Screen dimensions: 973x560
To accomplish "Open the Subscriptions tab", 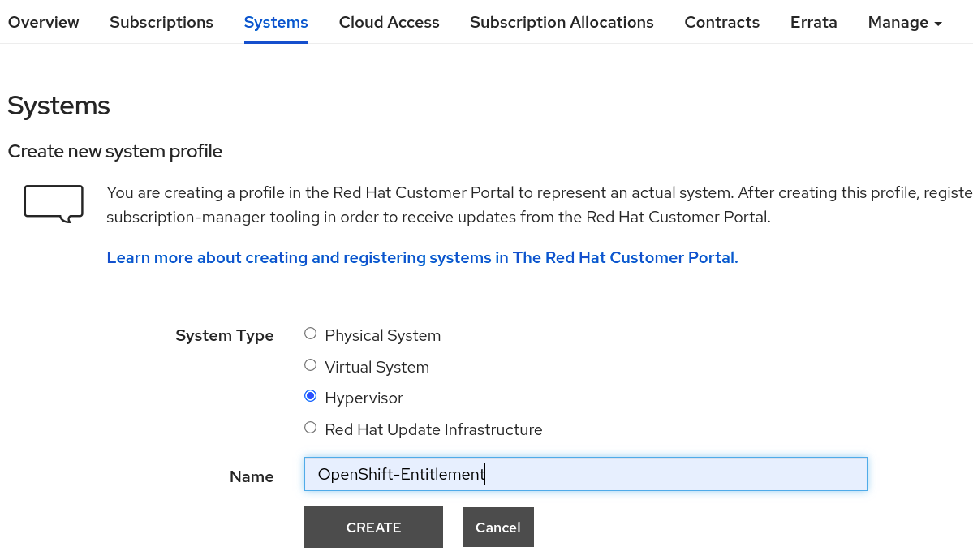I will click(x=161, y=22).
